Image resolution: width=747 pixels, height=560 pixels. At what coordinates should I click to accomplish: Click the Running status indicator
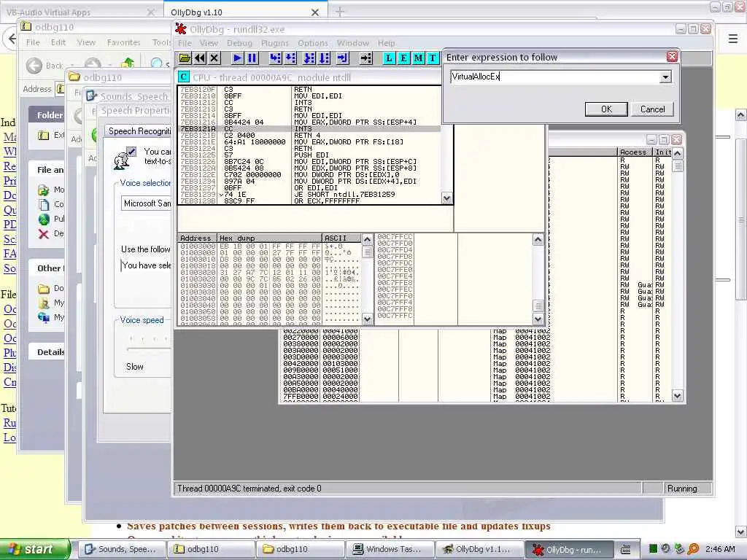point(687,489)
